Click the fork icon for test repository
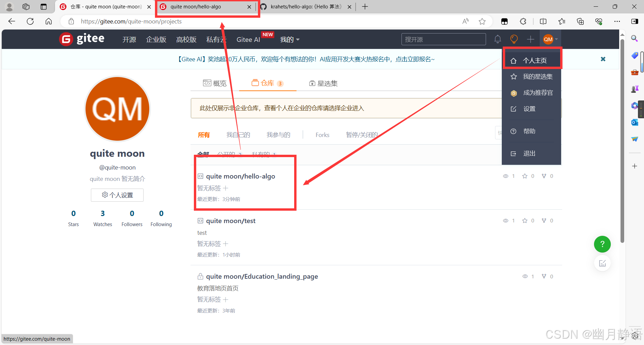The image size is (644, 345). [x=544, y=221]
